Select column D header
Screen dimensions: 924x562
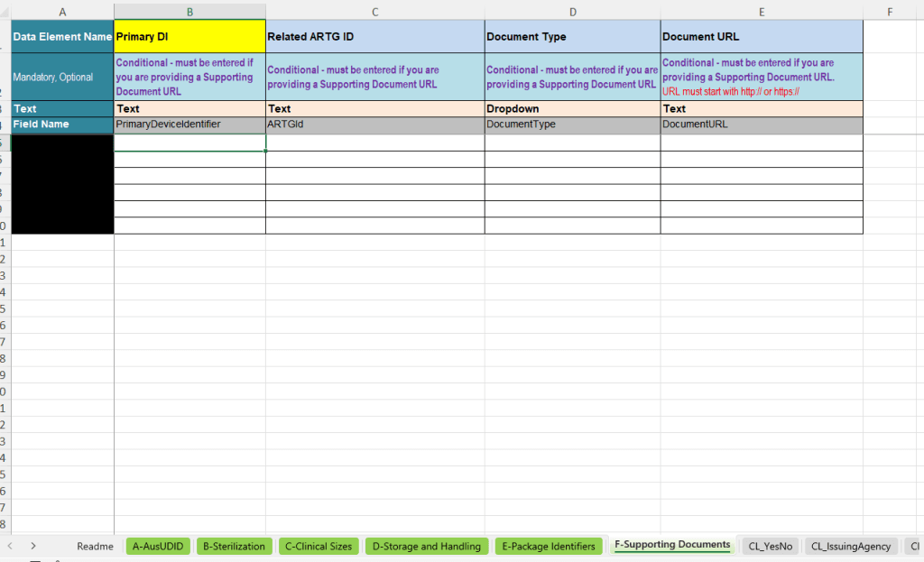click(572, 12)
